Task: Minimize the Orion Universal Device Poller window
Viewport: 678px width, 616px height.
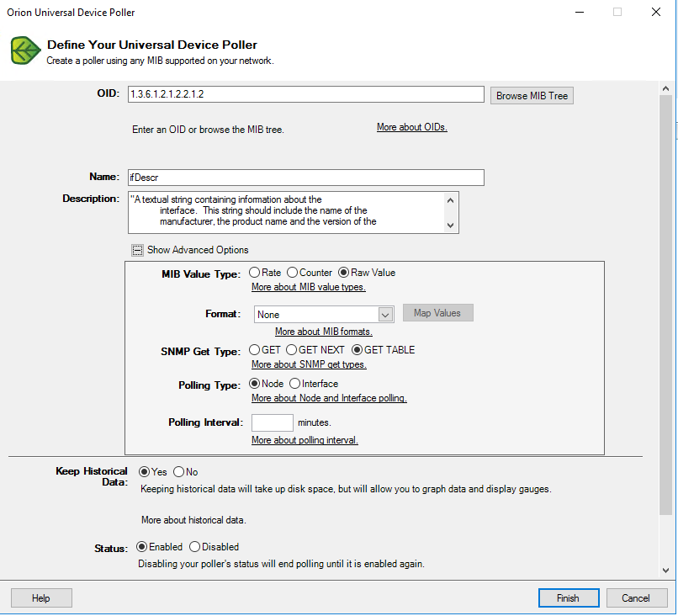Action: coord(580,12)
